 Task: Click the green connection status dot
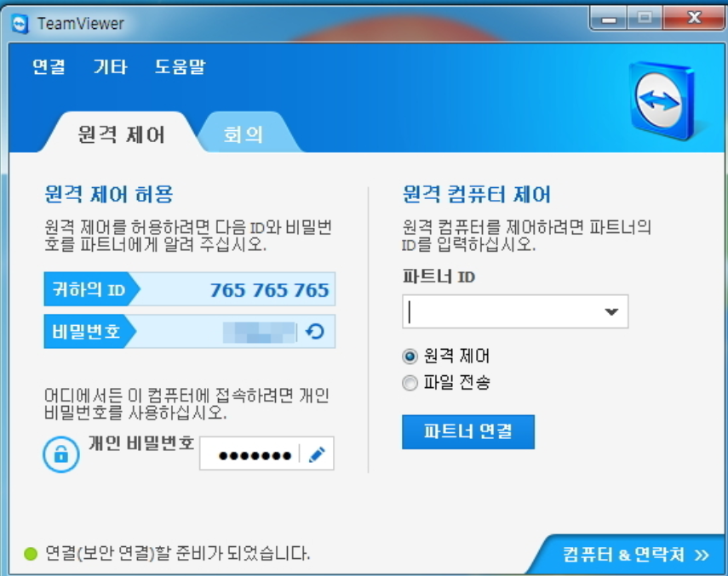click(x=31, y=553)
